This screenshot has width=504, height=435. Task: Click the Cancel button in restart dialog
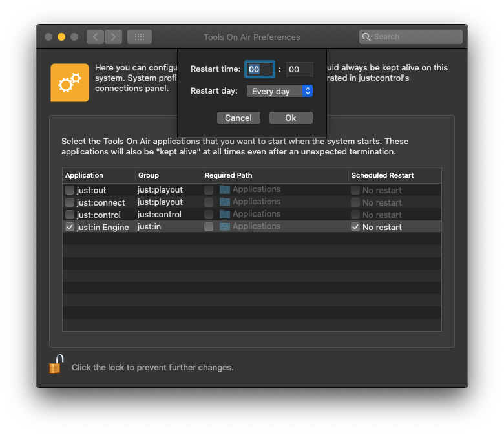(238, 118)
